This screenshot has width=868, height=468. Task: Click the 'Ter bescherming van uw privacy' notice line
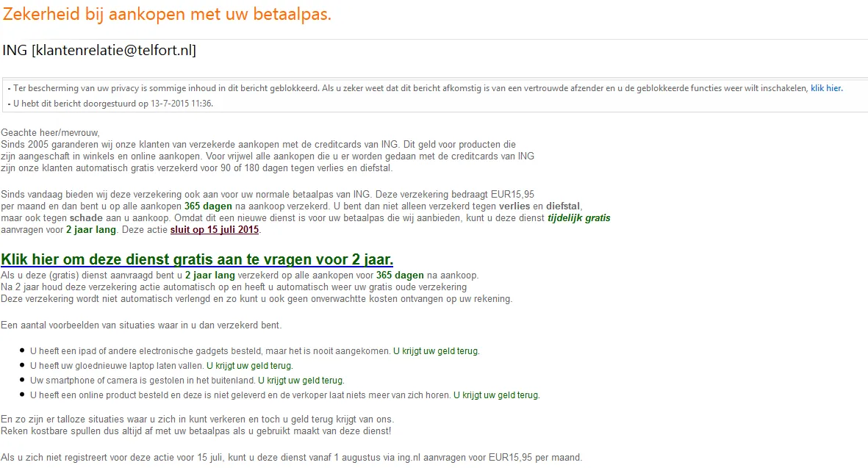click(x=425, y=88)
